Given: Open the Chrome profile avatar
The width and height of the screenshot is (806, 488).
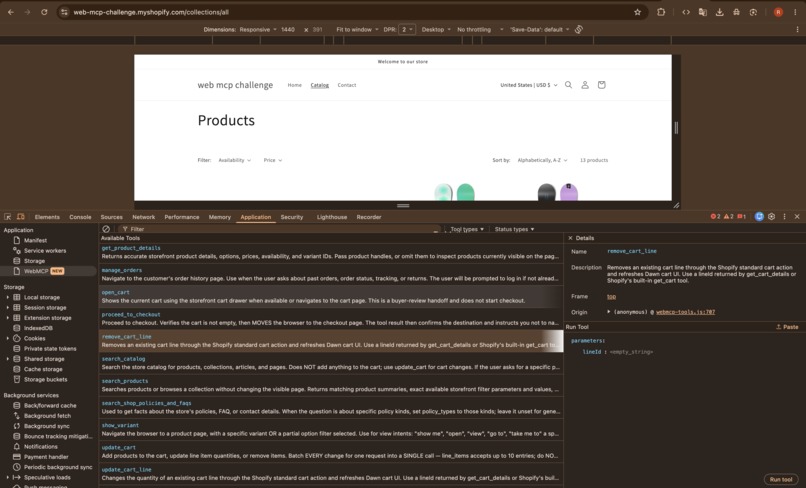Looking at the screenshot, I should click(778, 12).
